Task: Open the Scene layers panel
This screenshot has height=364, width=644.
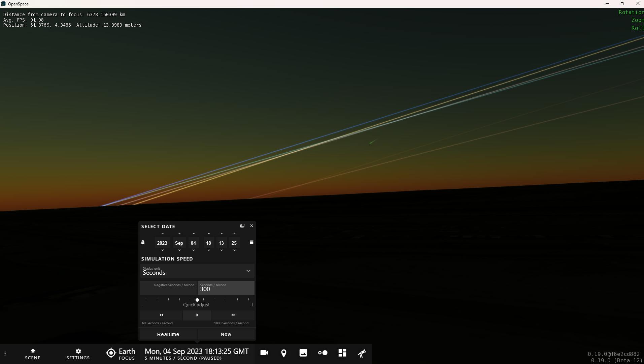Action: tap(33, 354)
